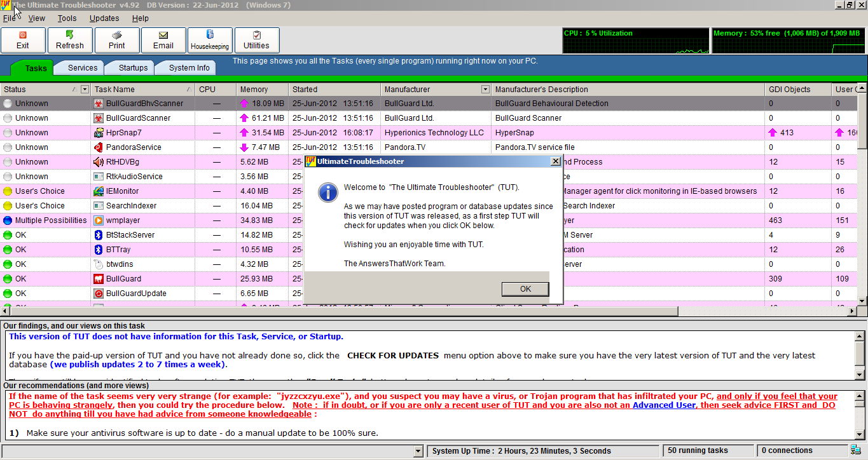Click the network icon in status bar
This screenshot has height=460, width=868.
click(857, 450)
